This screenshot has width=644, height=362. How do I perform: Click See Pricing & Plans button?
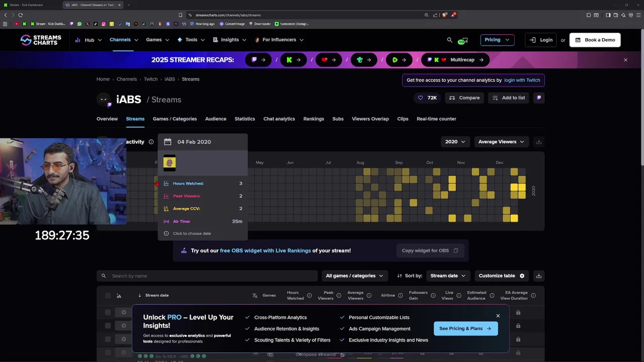[466, 328]
